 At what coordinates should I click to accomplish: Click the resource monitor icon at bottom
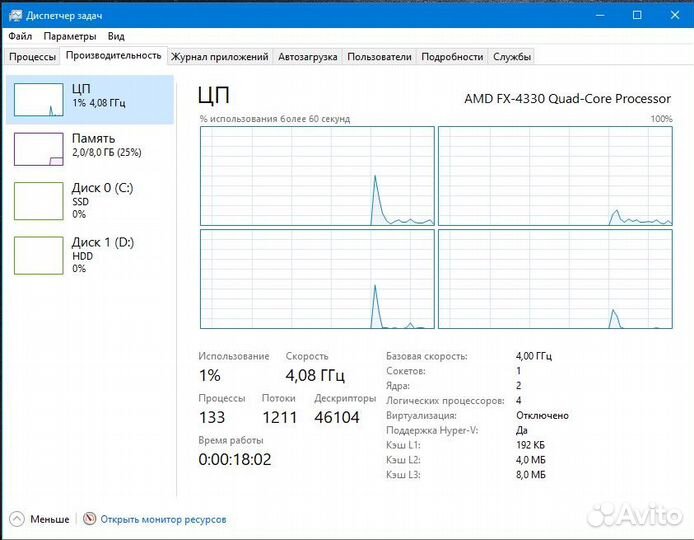pos(90,519)
